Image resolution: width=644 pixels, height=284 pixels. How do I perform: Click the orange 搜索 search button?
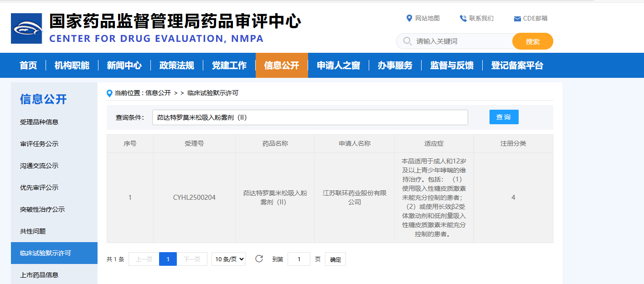click(x=532, y=41)
